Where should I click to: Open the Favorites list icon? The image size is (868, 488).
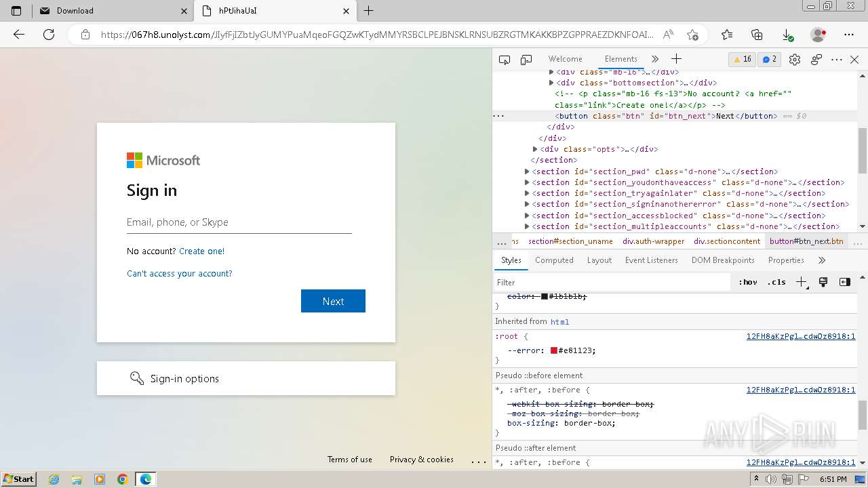click(x=727, y=35)
